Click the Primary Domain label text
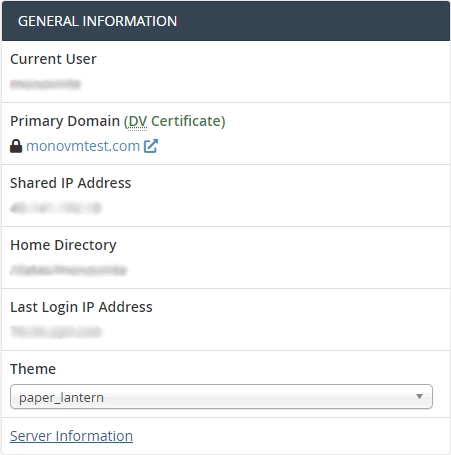Screen dimensions: 451x455 [x=65, y=121]
